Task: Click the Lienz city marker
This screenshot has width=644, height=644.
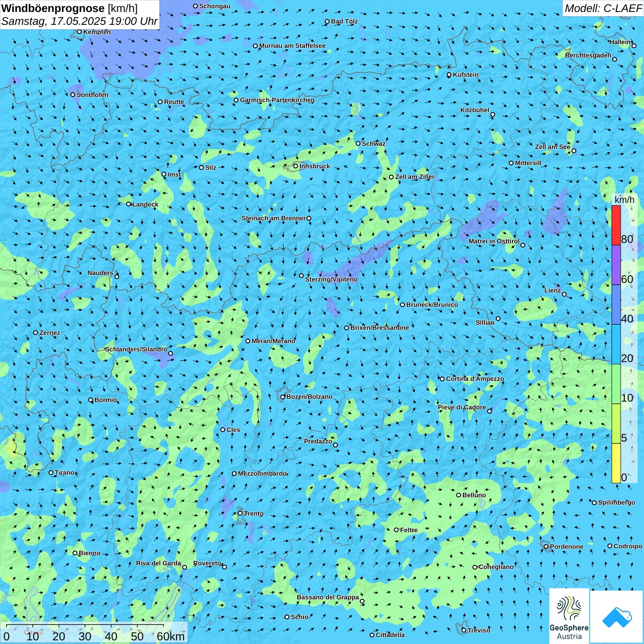Action: [x=564, y=294]
